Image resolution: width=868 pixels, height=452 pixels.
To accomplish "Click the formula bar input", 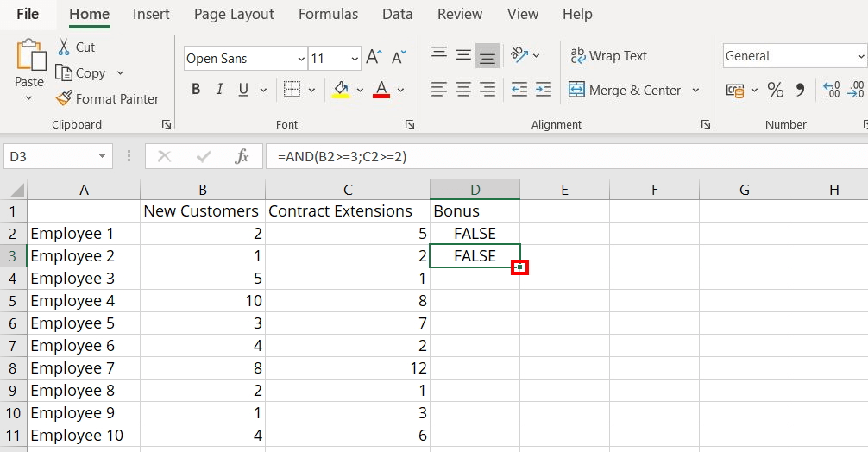I will (567, 157).
